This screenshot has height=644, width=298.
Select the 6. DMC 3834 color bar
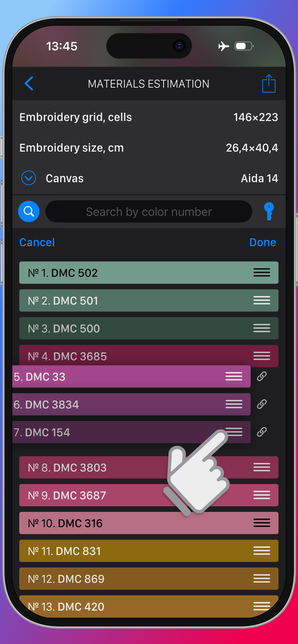tap(131, 404)
